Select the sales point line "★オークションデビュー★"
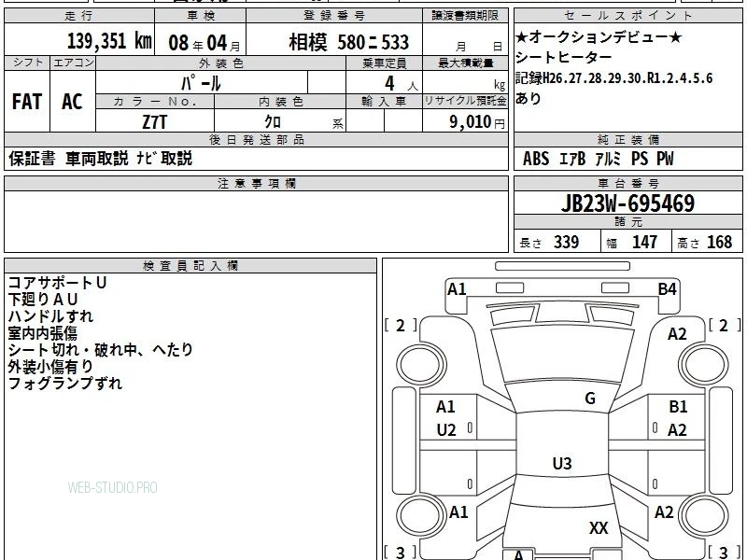 (599, 36)
